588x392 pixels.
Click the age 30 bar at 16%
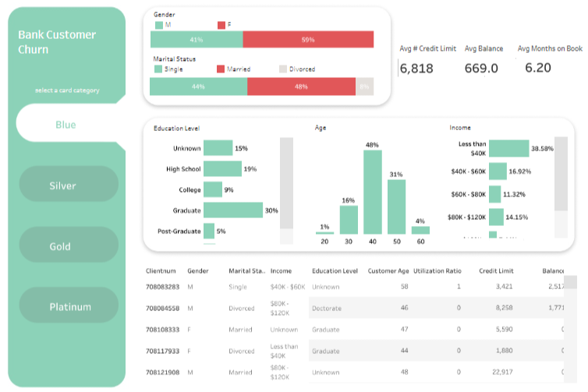click(x=349, y=220)
